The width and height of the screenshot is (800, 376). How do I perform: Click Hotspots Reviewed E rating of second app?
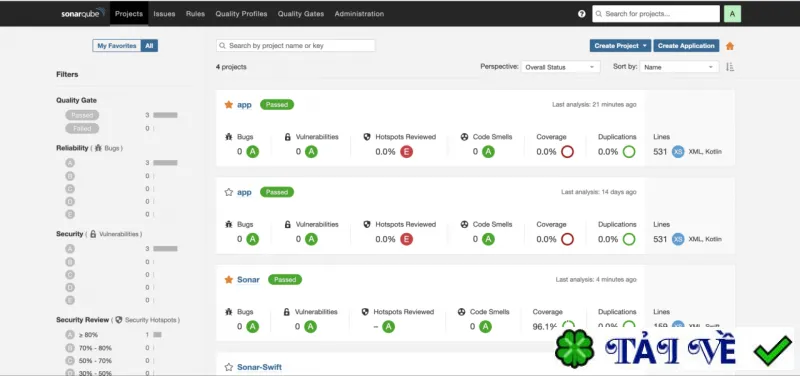pyautogui.click(x=406, y=239)
